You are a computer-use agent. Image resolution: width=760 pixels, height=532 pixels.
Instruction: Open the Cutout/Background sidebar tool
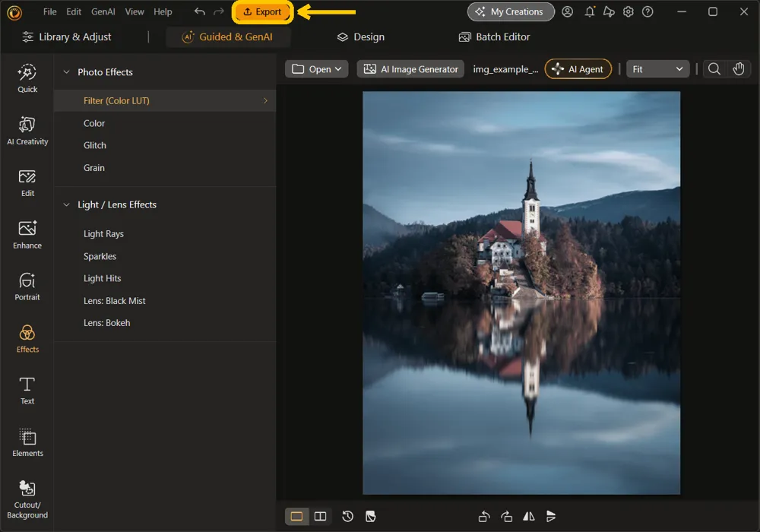(x=27, y=499)
